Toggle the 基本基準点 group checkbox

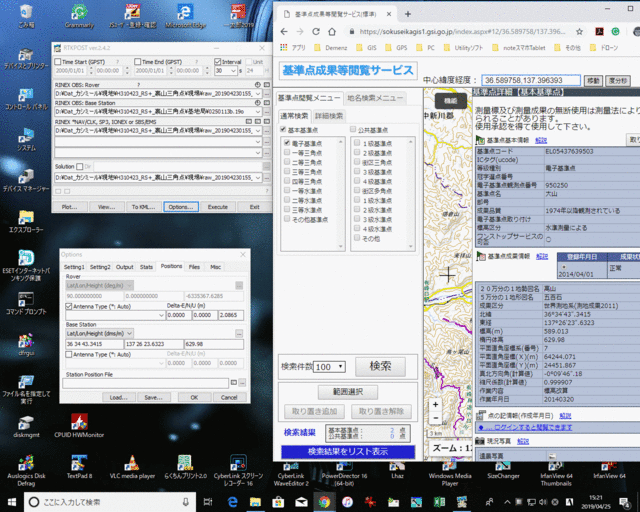283,129
